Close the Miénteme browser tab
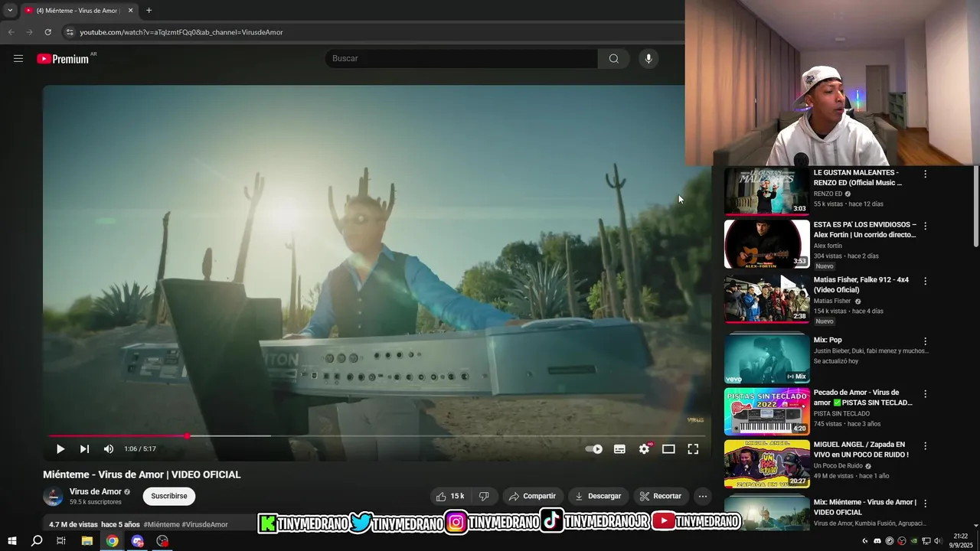Screen dimensions: 980x551 pos(130,11)
